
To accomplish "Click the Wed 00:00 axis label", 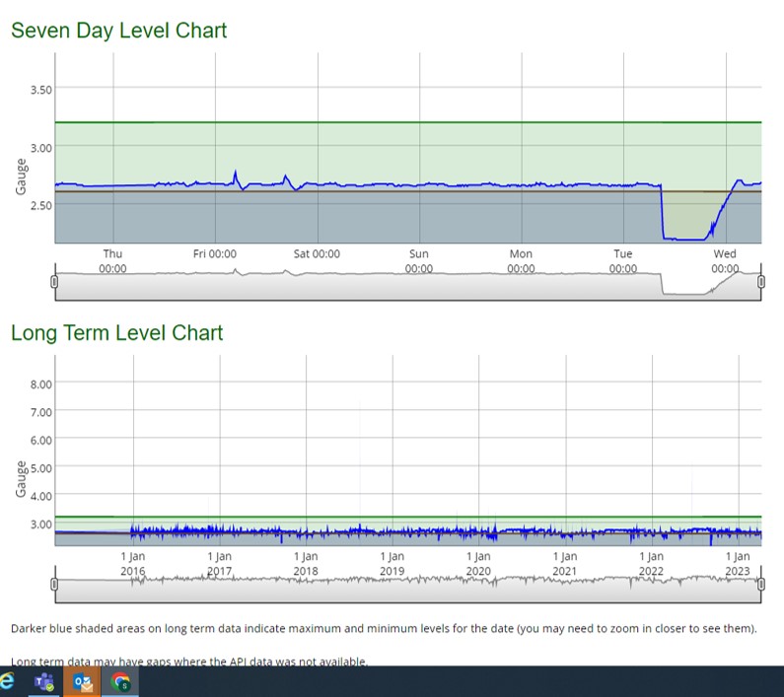I will coord(725,261).
